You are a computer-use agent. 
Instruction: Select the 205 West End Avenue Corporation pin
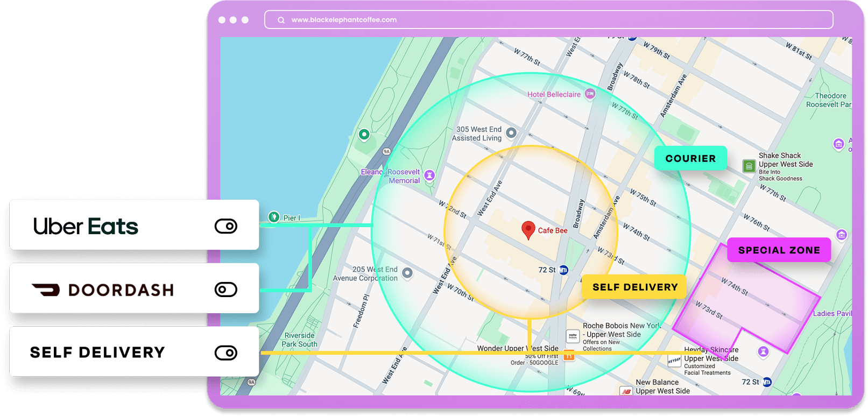coord(407,273)
